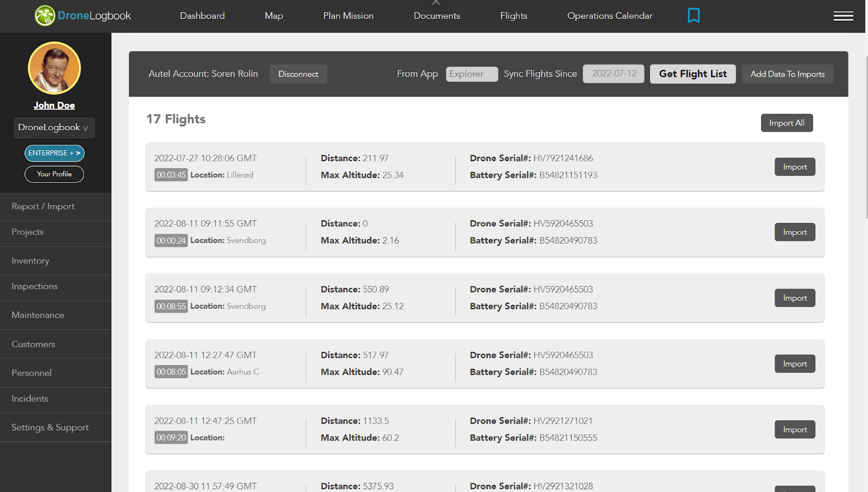Open Settings & Support in the sidebar
This screenshot has width=868, height=492.
point(55,427)
